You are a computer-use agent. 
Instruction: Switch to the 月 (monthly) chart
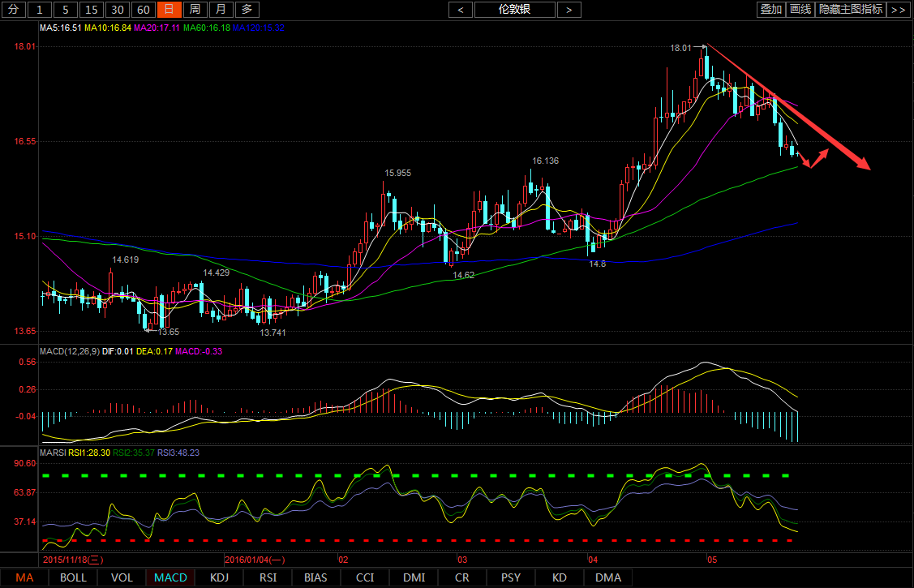pos(220,10)
